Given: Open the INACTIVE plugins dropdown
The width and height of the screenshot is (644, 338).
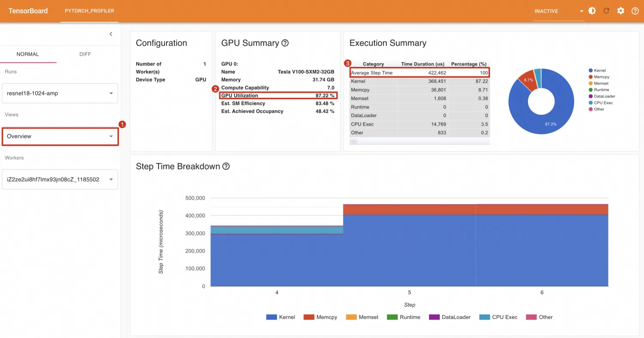Looking at the screenshot, I should (x=559, y=11).
